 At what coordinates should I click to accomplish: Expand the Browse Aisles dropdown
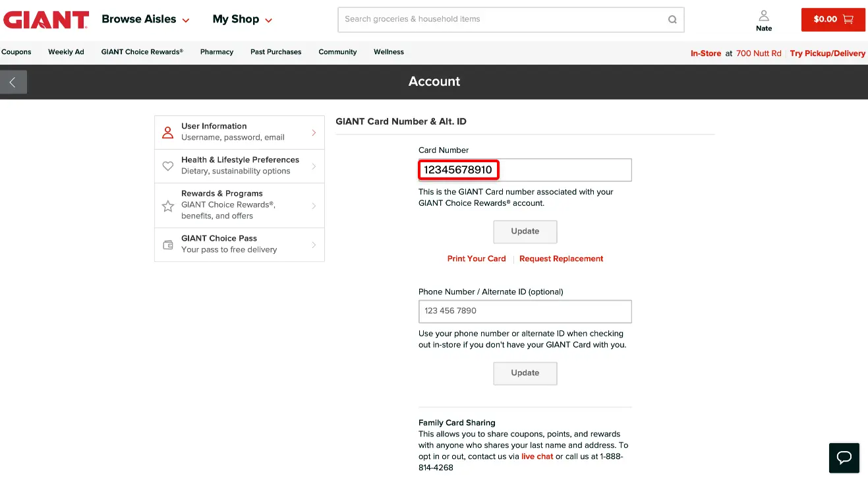pos(146,19)
